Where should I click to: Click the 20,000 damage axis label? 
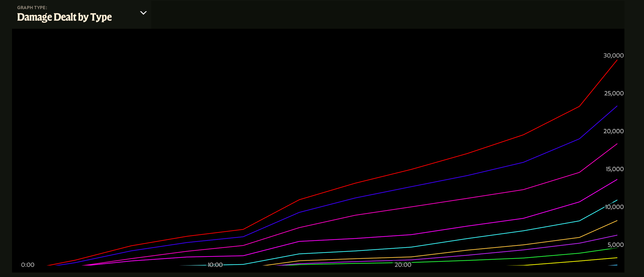point(613,131)
